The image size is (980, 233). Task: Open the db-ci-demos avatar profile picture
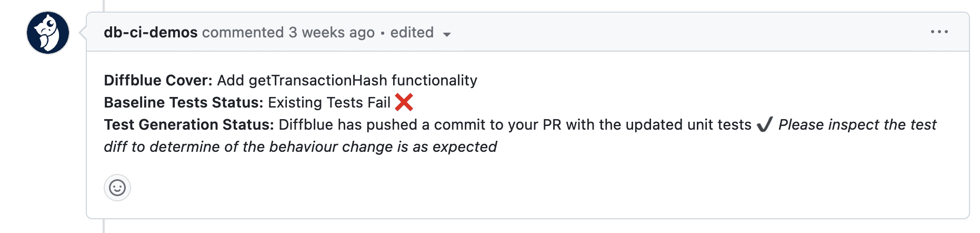tap(48, 33)
